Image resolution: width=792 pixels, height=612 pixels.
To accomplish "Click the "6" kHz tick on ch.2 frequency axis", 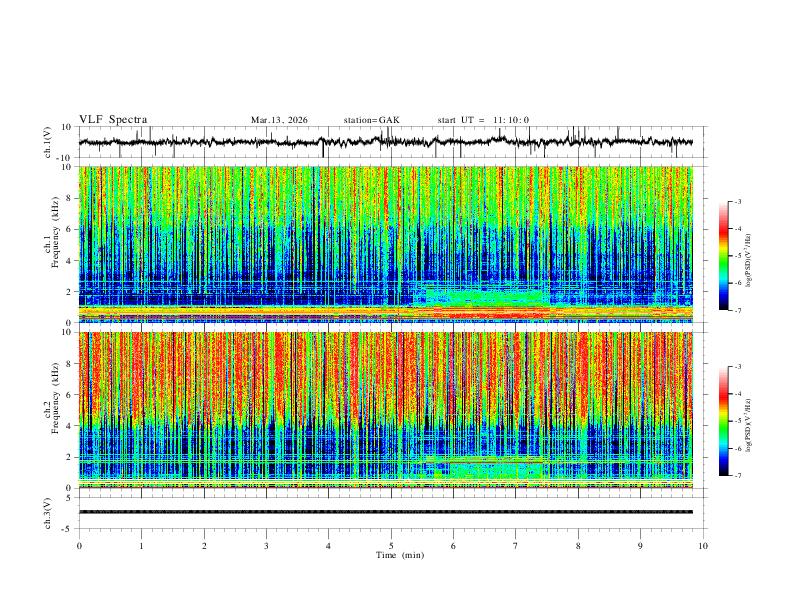I will [x=69, y=395].
